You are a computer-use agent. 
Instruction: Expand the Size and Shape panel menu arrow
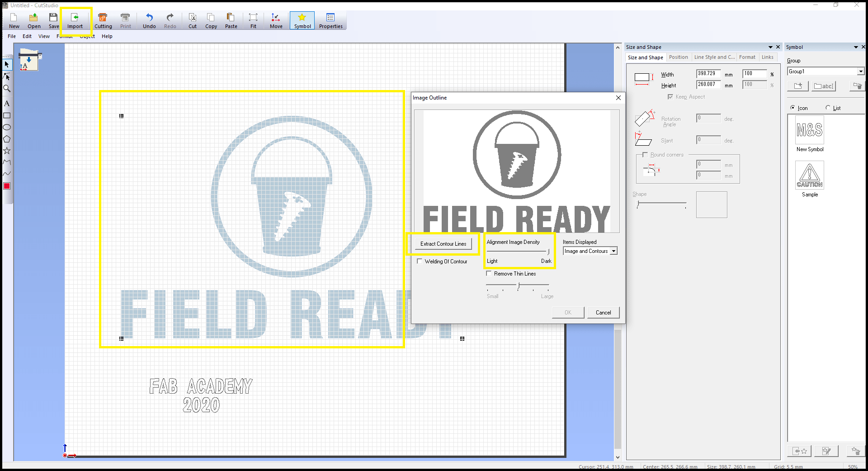[x=770, y=47]
